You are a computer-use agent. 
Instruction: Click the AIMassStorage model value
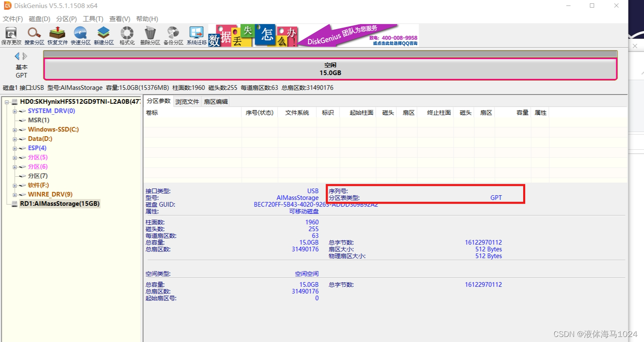pyautogui.click(x=297, y=198)
